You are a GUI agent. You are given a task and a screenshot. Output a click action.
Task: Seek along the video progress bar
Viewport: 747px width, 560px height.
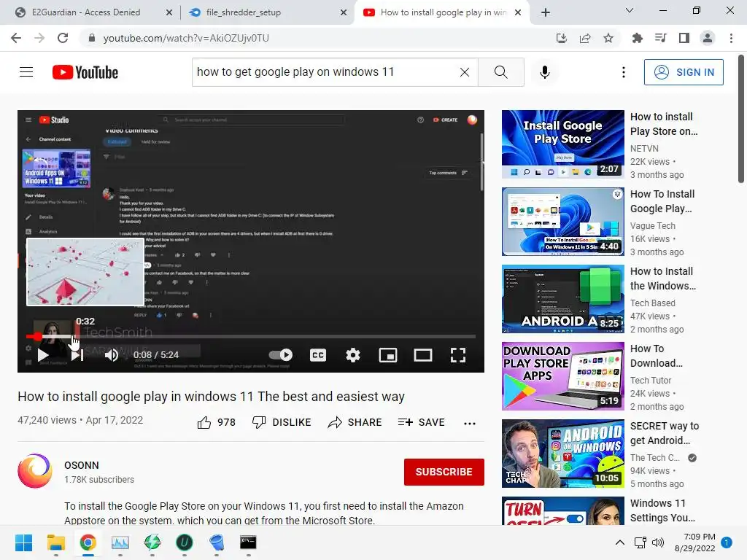coord(251,336)
